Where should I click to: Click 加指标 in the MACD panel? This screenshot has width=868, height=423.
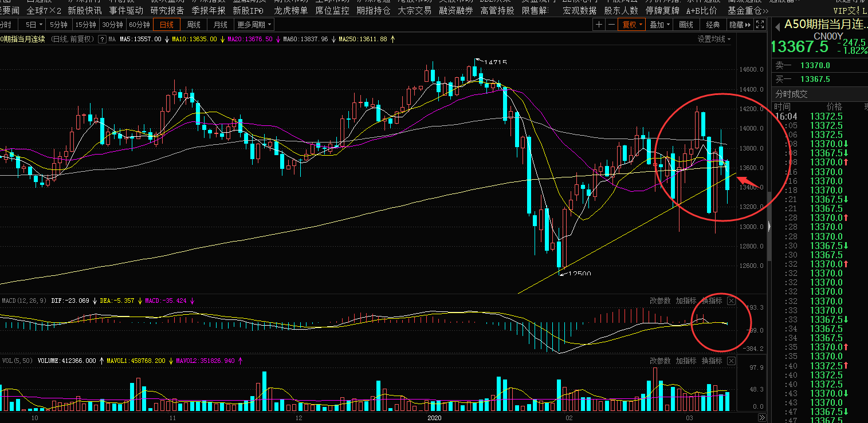pos(686,301)
